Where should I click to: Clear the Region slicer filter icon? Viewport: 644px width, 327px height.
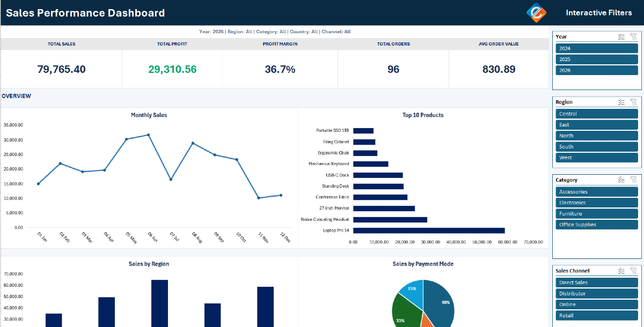(633, 102)
